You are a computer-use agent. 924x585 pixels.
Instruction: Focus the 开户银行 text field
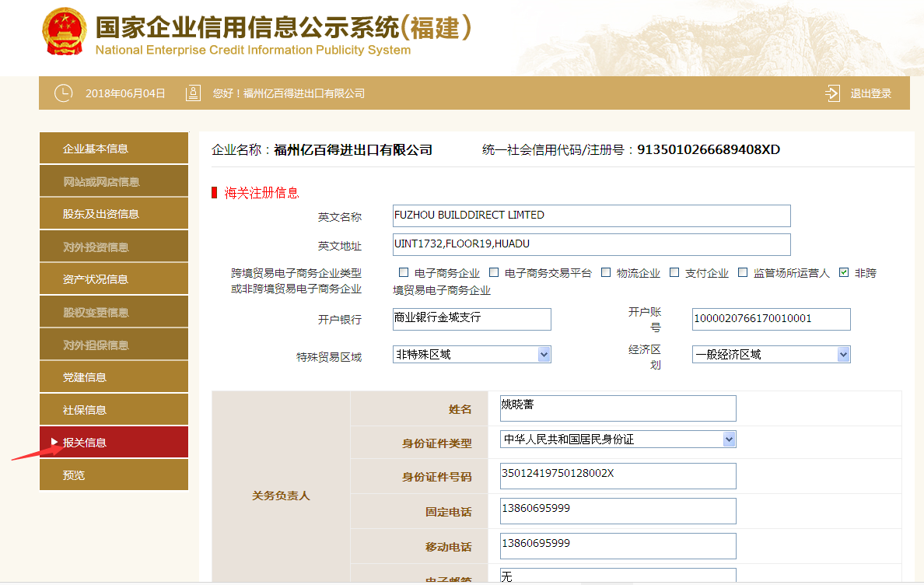coord(471,319)
